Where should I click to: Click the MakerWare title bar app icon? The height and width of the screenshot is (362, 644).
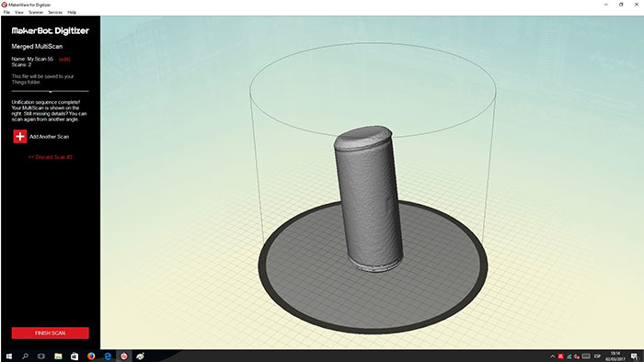tap(4, 5)
